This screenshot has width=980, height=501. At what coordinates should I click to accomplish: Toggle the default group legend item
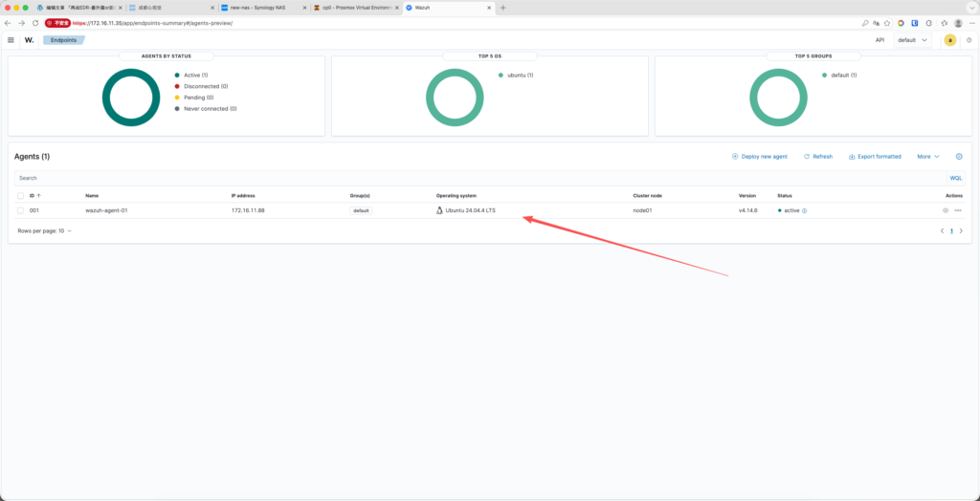point(839,75)
